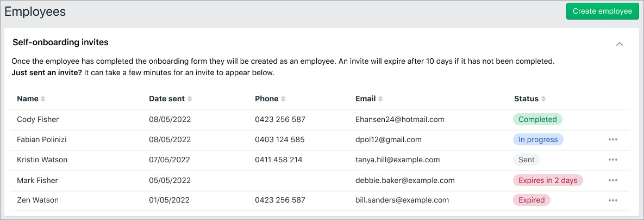Click the Self-onboarding invites heading
Image resolution: width=644 pixels, height=220 pixels.
click(60, 42)
